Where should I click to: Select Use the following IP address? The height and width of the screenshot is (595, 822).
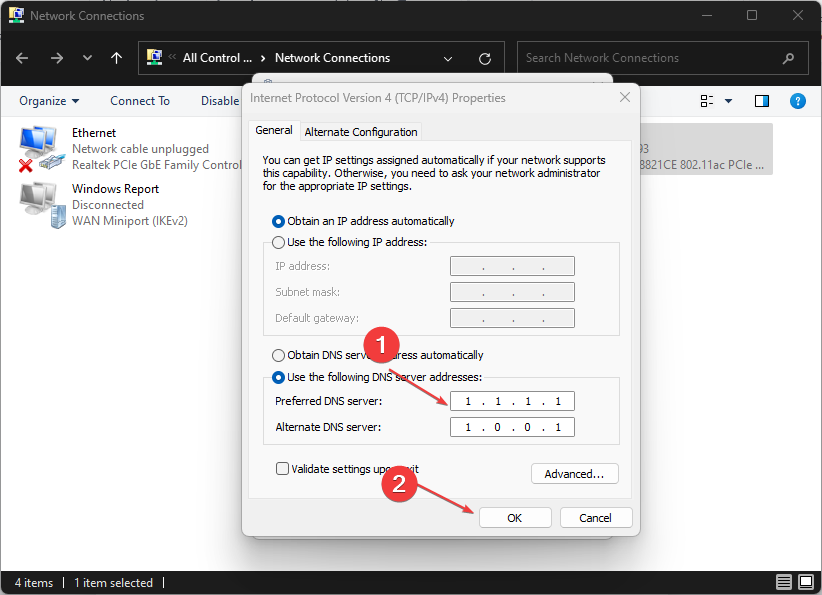[x=279, y=242]
